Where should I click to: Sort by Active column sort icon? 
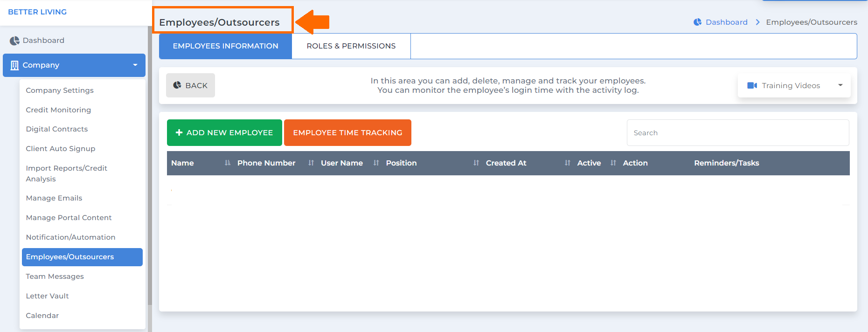[613, 163]
